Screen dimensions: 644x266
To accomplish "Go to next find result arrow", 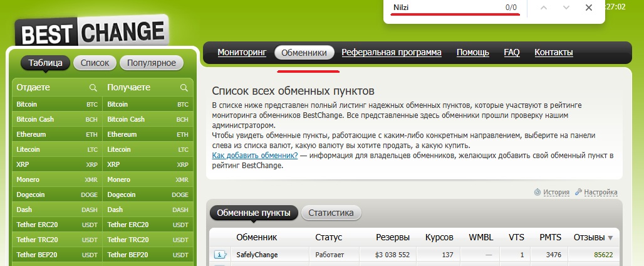I will [566, 8].
